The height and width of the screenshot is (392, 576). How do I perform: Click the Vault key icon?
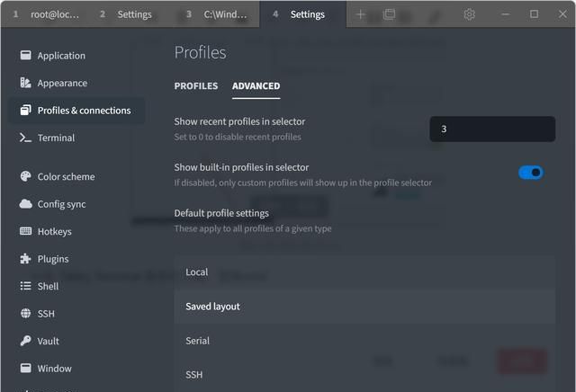coord(26,341)
